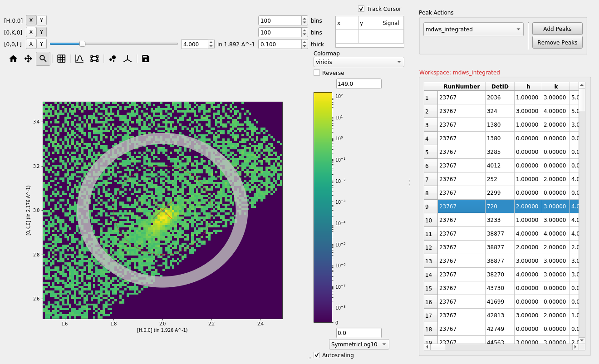Screen dimensions: 599x364
Task: Activate the region selection tool icon
Action: pyautogui.click(x=94, y=59)
